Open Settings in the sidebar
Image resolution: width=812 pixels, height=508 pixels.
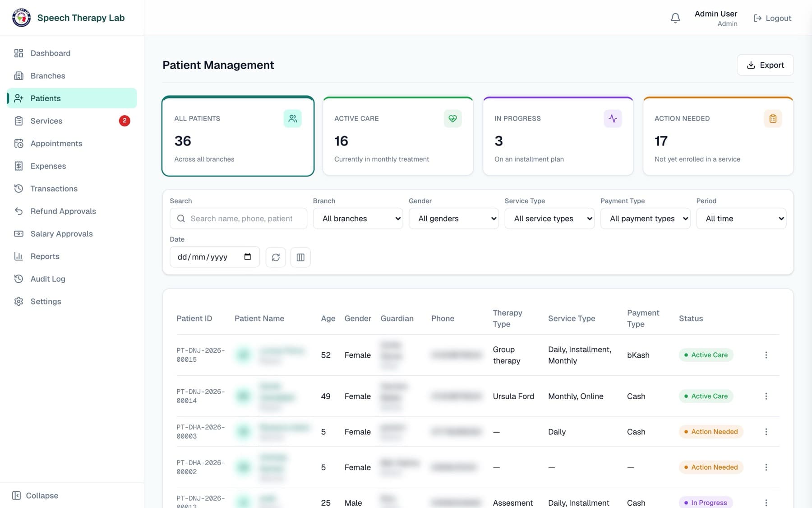click(x=72, y=301)
